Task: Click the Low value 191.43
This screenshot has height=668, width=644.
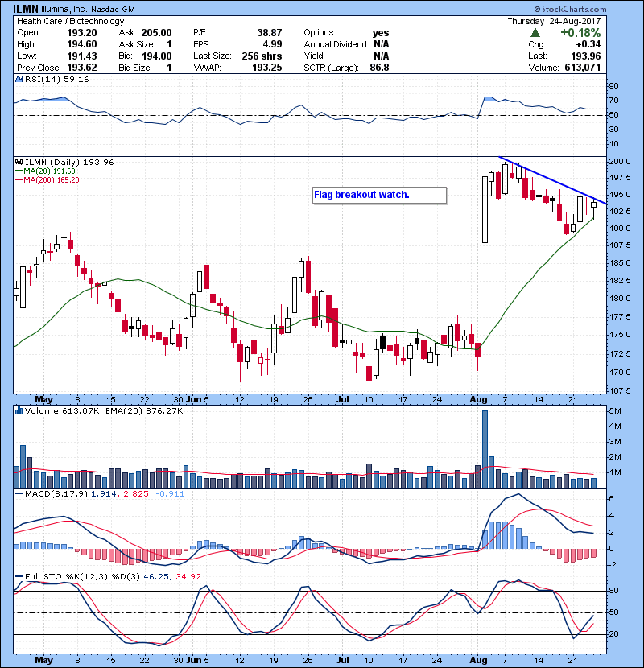Action: click(82, 56)
